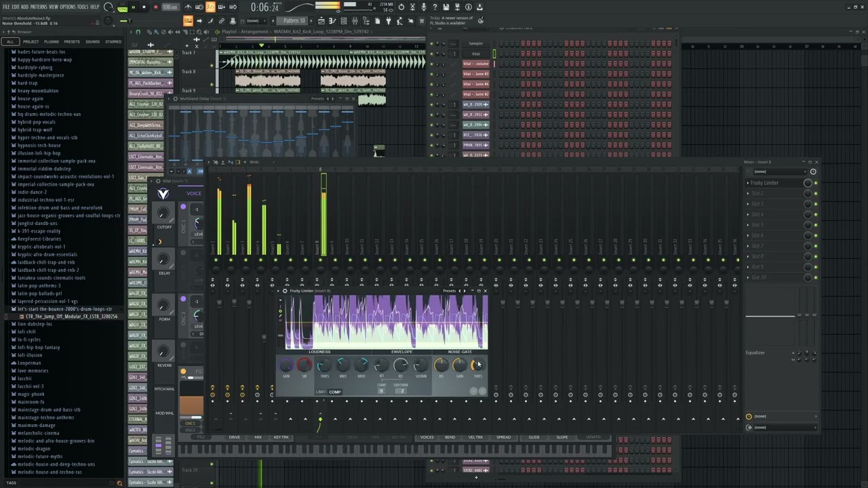Switch Fruity Limiter to COMP mode
The height and width of the screenshot is (488, 868).
point(335,392)
